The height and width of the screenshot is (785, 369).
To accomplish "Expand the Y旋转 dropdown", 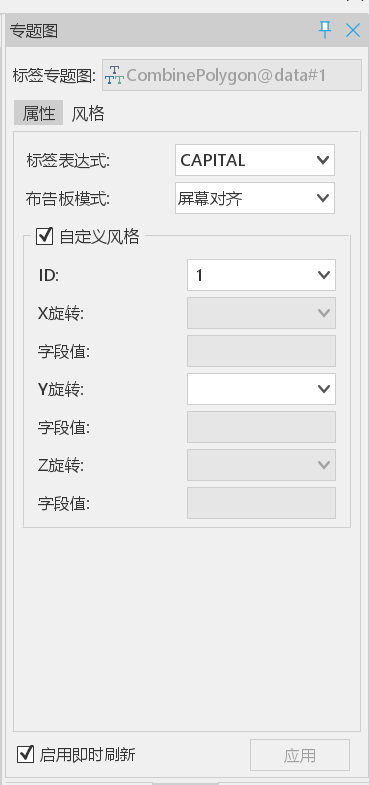I will (261, 389).
